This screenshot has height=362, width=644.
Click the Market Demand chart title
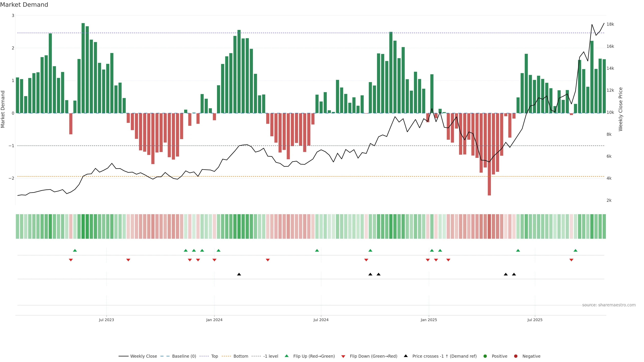(x=24, y=5)
